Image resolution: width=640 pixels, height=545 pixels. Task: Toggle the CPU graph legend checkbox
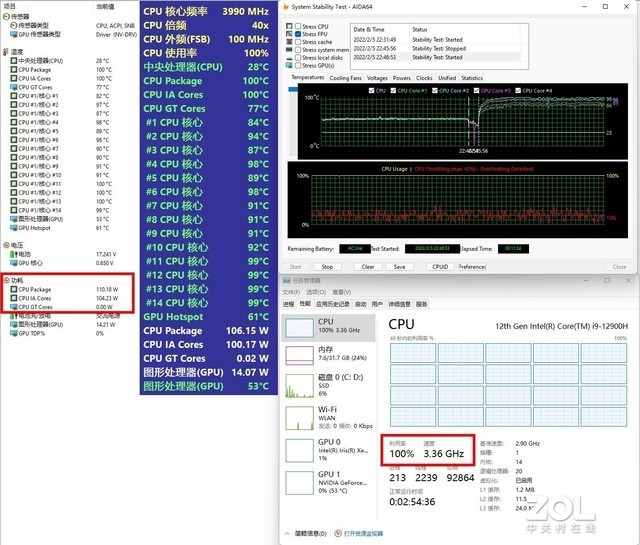(x=371, y=91)
